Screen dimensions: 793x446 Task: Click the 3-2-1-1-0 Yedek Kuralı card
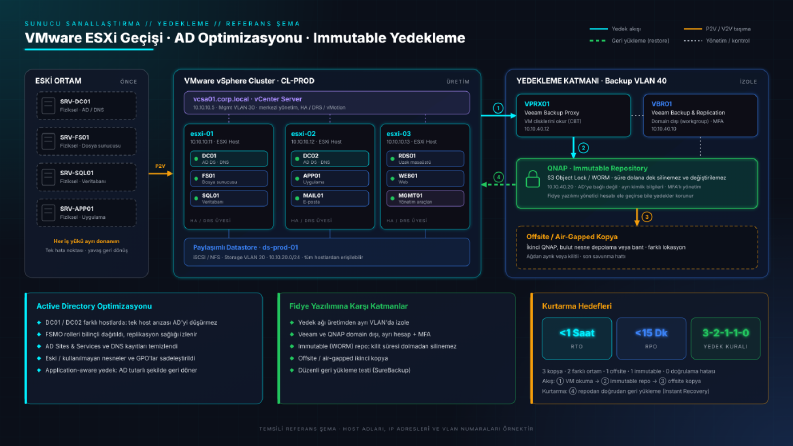[725, 338]
